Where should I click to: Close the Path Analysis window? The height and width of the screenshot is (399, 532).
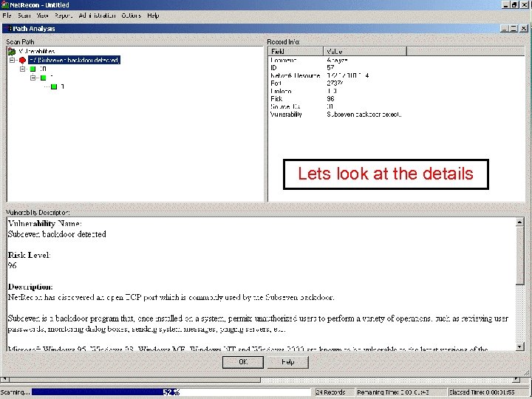coord(524,29)
